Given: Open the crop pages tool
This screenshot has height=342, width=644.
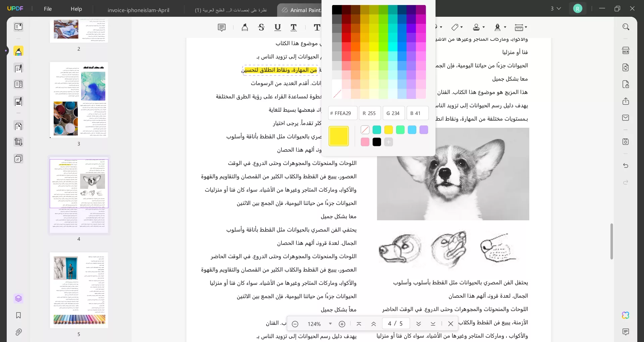Looking at the screenshot, I should tap(18, 142).
